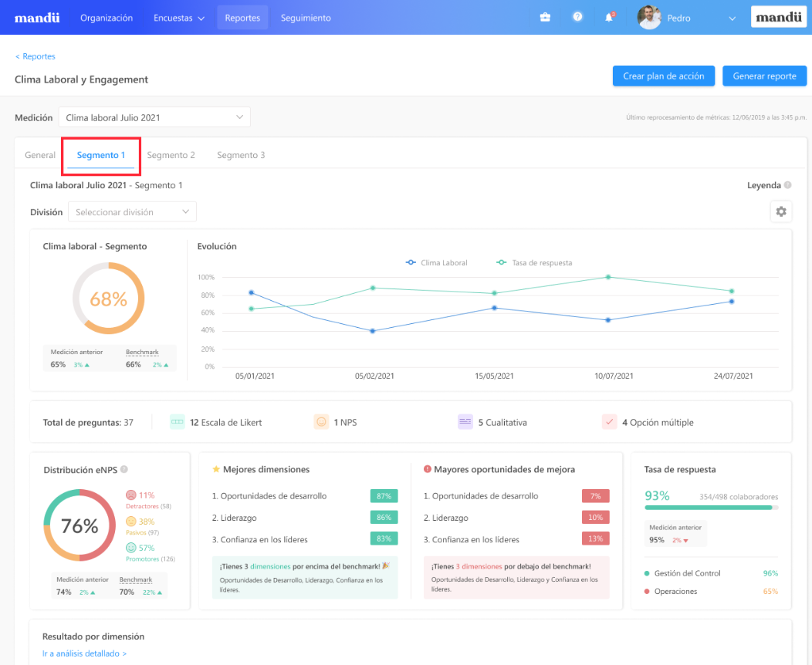
Task: Click the 68% clima laboral gauge
Action: click(108, 298)
